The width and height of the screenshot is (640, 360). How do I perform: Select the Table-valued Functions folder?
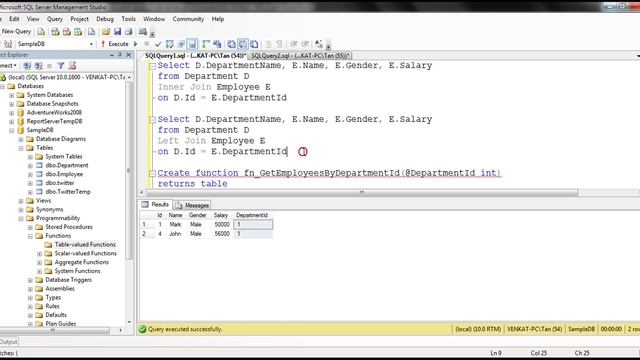coord(85,244)
